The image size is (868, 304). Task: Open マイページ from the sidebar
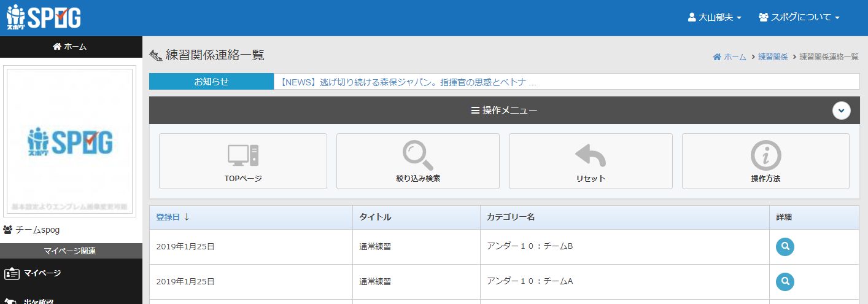click(42, 273)
